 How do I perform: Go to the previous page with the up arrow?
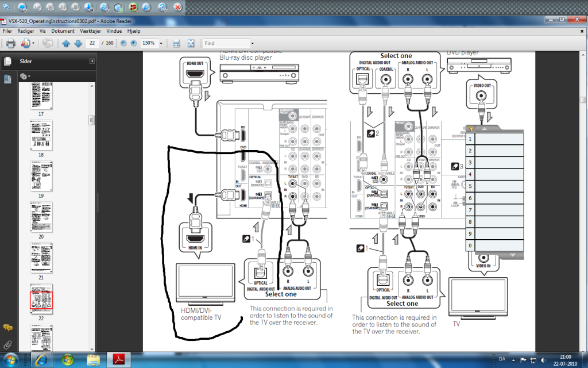click(x=66, y=44)
